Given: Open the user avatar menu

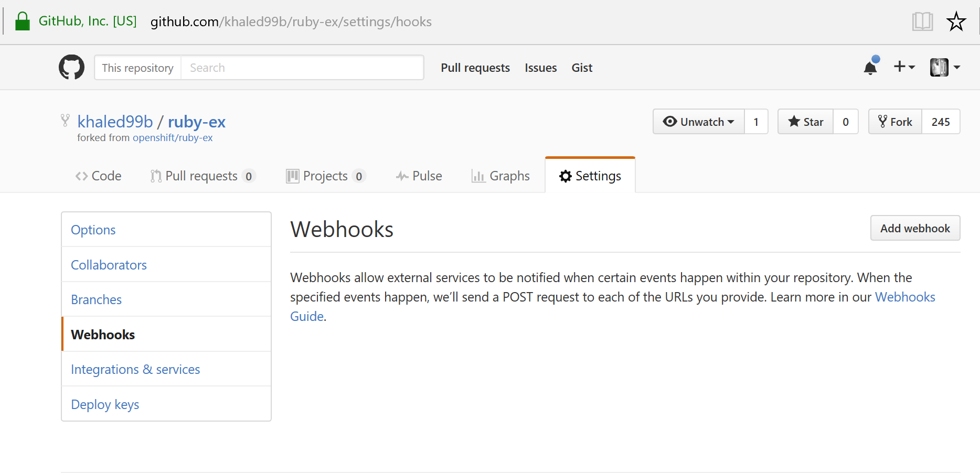Looking at the screenshot, I should pyautogui.click(x=944, y=67).
